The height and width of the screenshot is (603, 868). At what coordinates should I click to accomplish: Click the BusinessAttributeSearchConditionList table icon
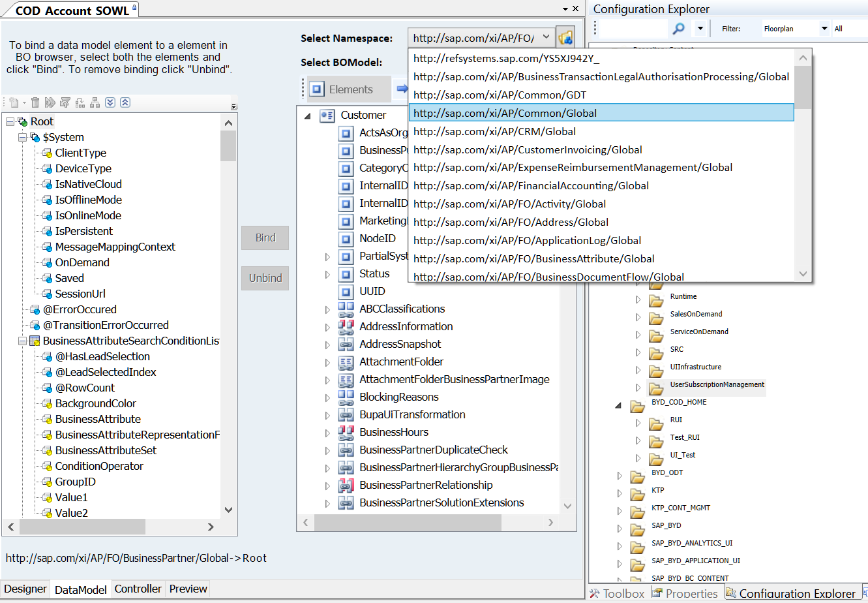pyautogui.click(x=35, y=341)
